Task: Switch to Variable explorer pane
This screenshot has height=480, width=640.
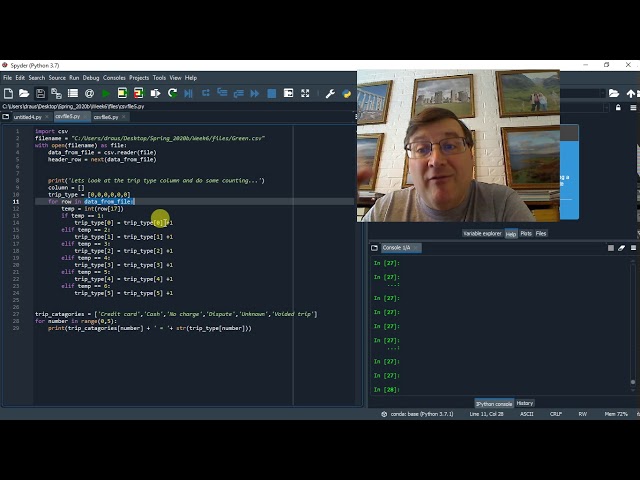Action: coord(482,233)
